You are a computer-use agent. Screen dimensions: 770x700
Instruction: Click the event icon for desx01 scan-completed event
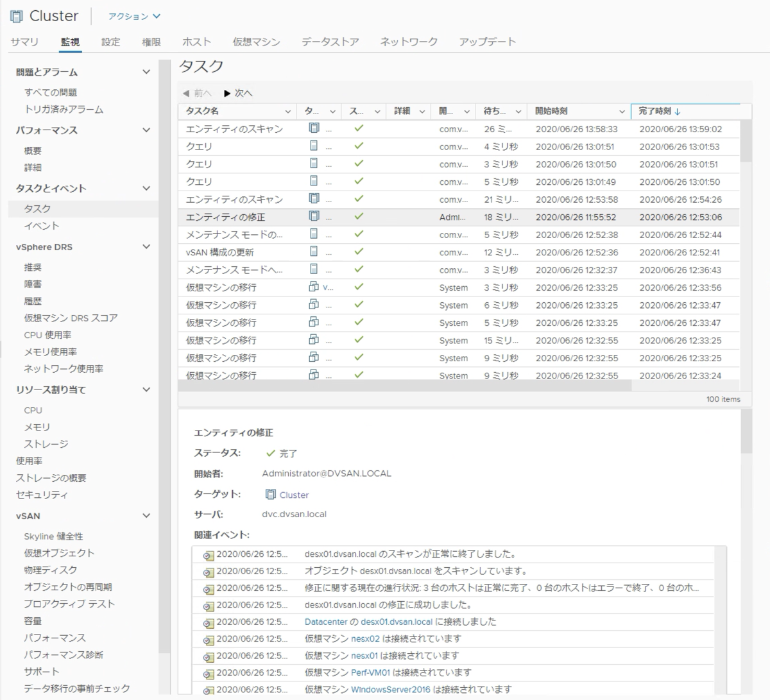(209, 555)
